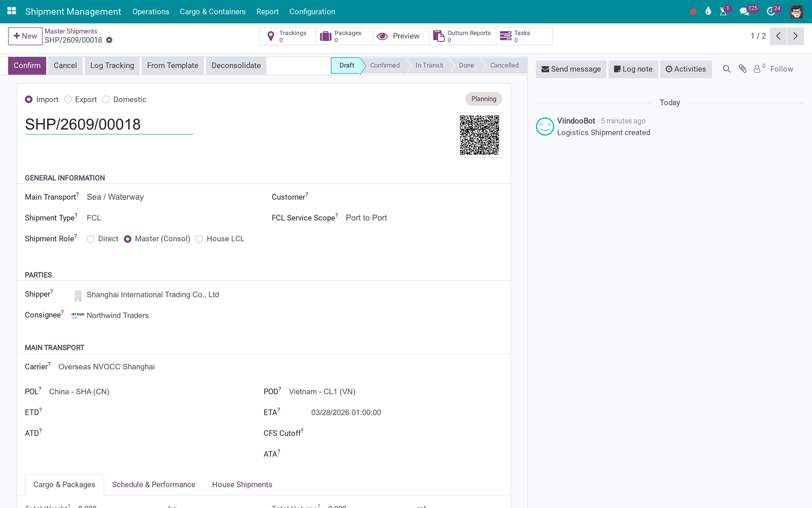Click the paperclip attachments icon

[743, 69]
